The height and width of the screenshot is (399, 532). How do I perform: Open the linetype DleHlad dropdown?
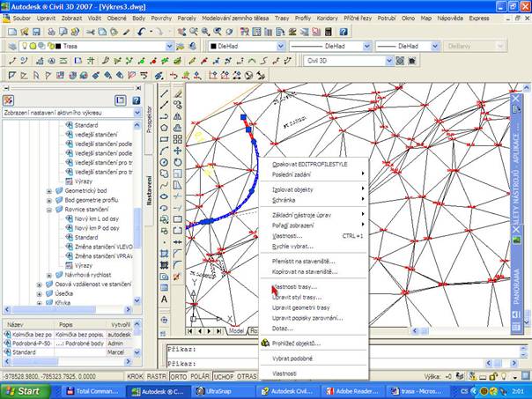coord(367,46)
